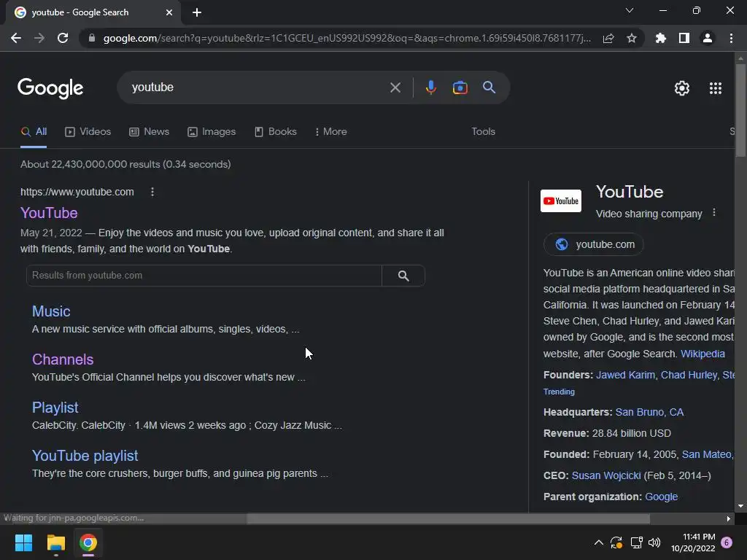This screenshot has height=560, width=747.
Task: Open the Google apps grid
Action: pos(716,88)
